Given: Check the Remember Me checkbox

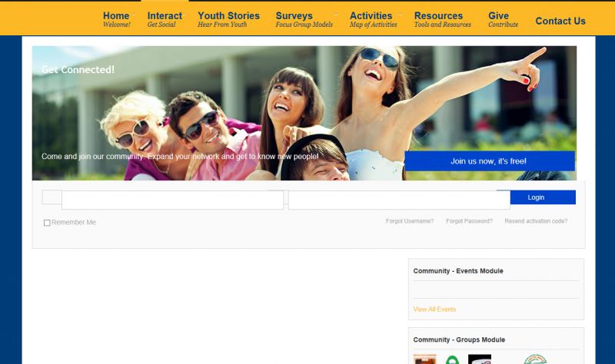Looking at the screenshot, I should [x=47, y=223].
